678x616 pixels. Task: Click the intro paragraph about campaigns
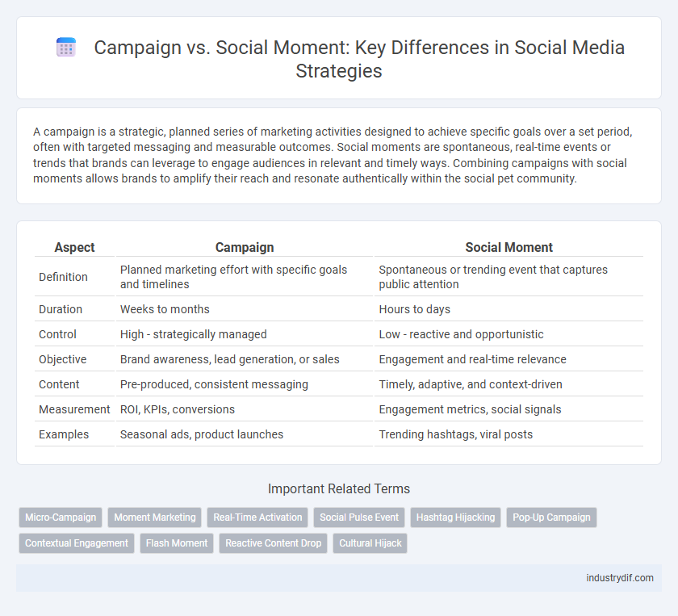coord(333,155)
